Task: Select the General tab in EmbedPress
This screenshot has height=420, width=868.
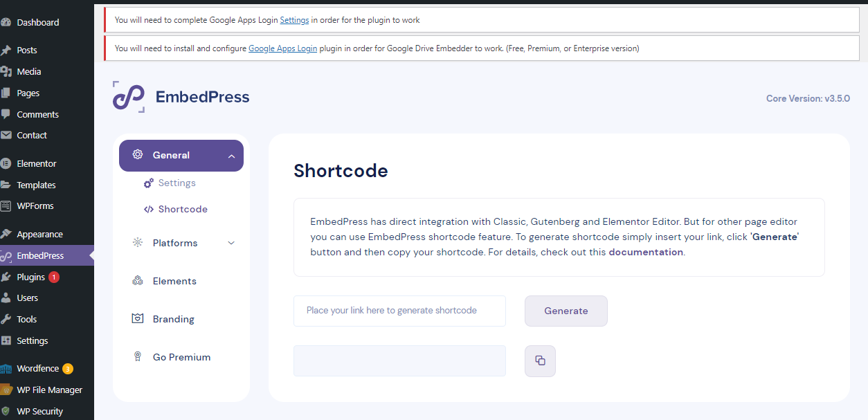Action: [181, 156]
